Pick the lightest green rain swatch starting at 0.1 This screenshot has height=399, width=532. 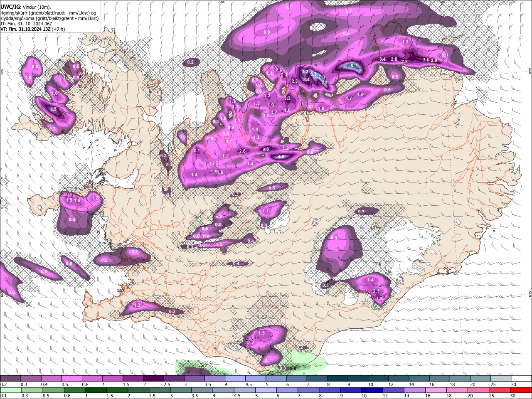(10, 390)
